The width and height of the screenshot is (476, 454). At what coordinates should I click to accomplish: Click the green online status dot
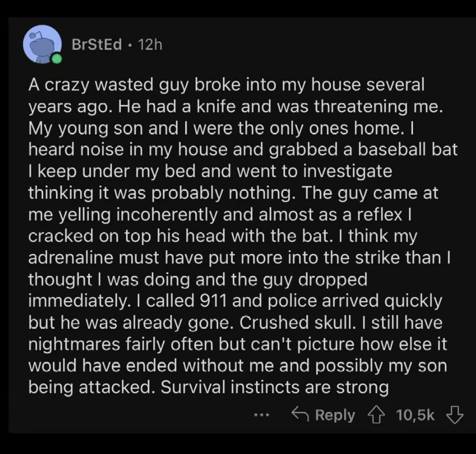pyautogui.click(x=57, y=59)
